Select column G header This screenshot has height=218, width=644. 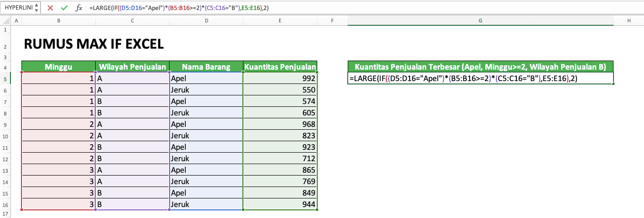coord(481,21)
